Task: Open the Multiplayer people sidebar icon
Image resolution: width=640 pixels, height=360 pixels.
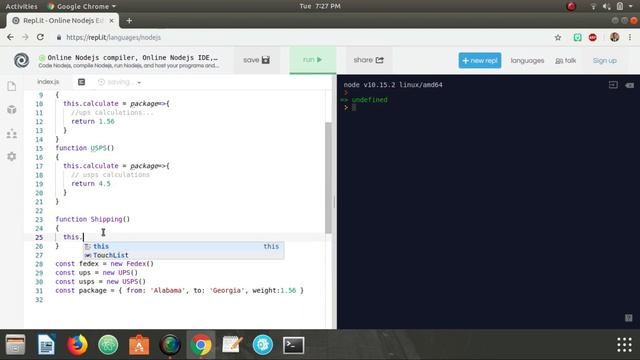Action: (12, 133)
